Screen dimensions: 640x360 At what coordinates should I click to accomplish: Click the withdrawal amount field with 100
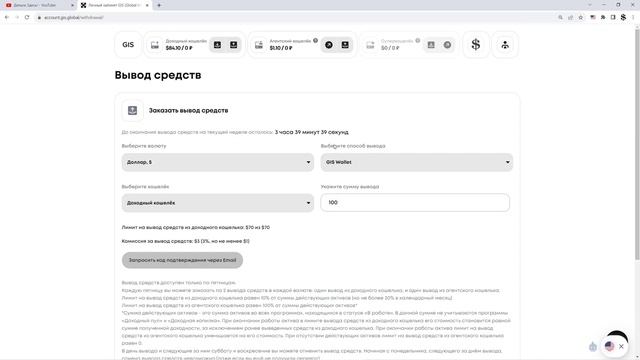coord(415,202)
